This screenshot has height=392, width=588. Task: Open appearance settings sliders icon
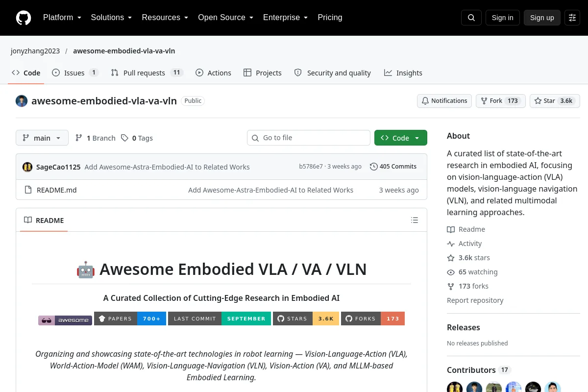[x=572, y=18]
